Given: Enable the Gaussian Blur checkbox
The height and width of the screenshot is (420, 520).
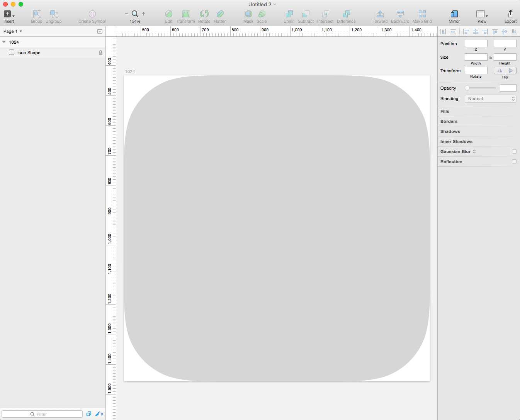Looking at the screenshot, I should [x=514, y=151].
